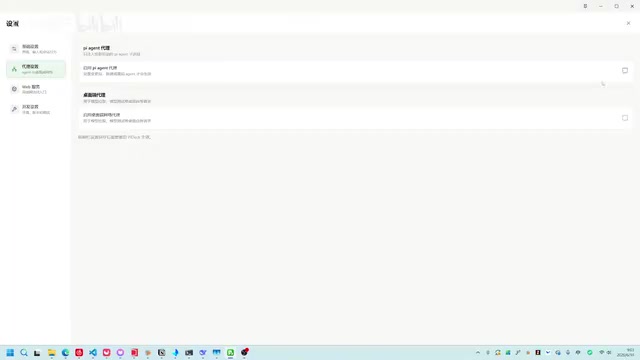Open Microsoft Edge from the taskbar
Screen dimensions: 640x360
(x=65, y=352)
